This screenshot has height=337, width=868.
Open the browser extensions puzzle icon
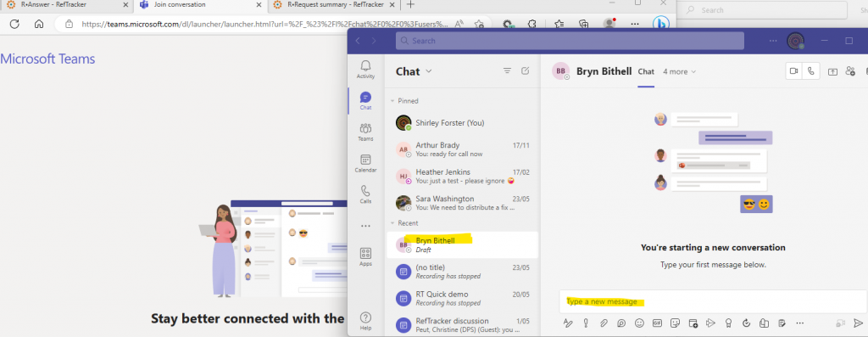tap(532, 24)
